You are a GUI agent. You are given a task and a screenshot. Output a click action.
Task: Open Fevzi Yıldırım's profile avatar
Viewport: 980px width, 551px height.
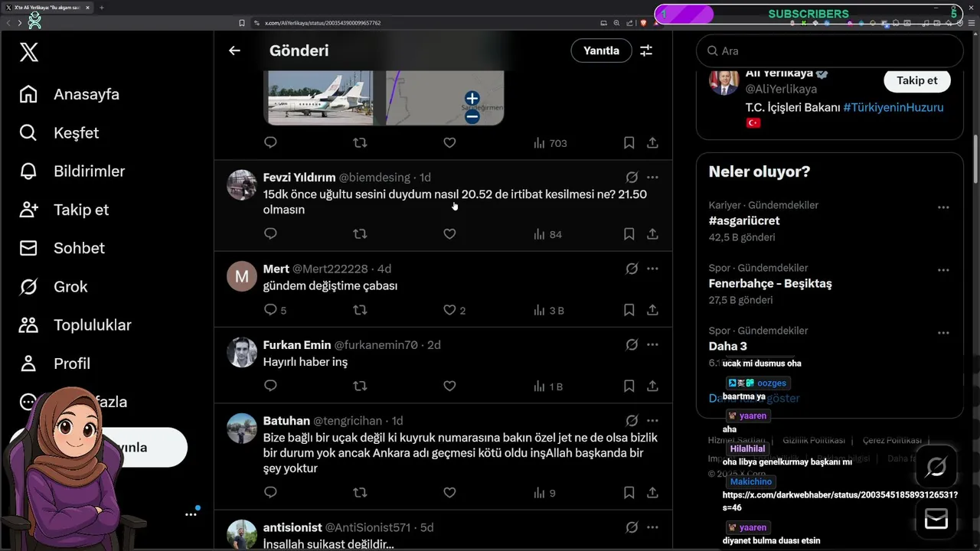tap(242, 184)
